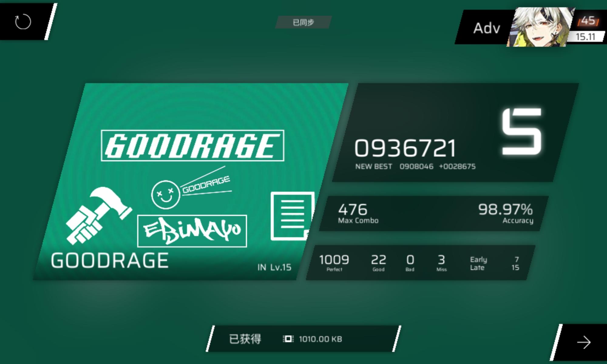Click the GOODRAGE song title text

pyautogui.click(x=109, y=261)
